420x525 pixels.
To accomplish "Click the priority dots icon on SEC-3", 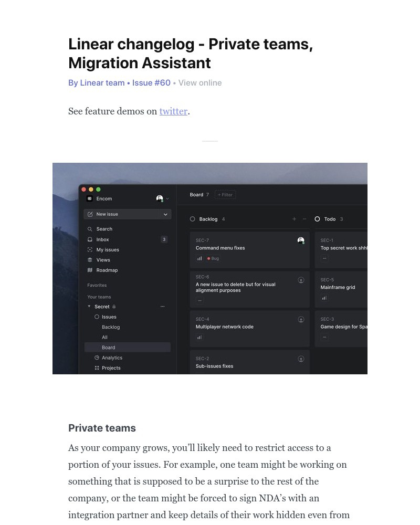I will [324, 338].
